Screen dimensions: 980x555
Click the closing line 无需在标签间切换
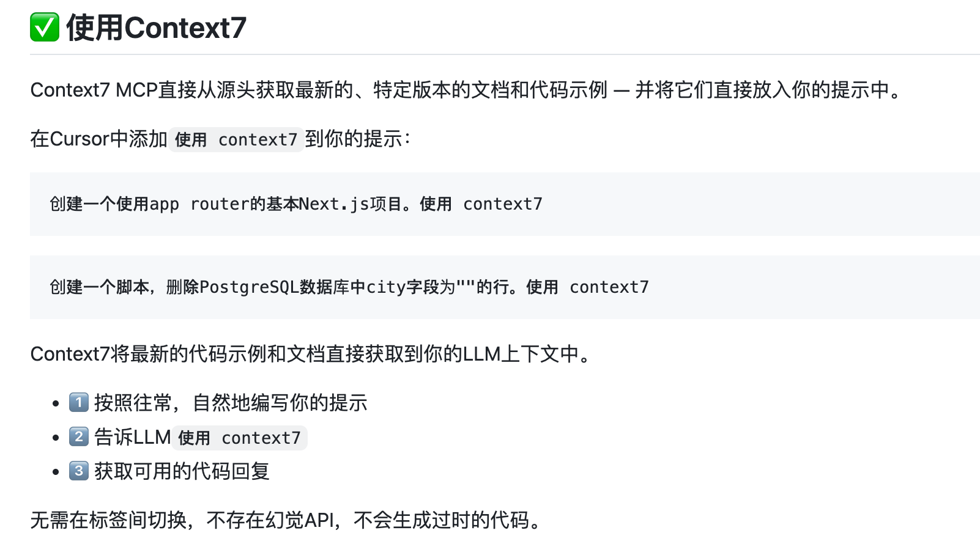click(x=287, y=520)
